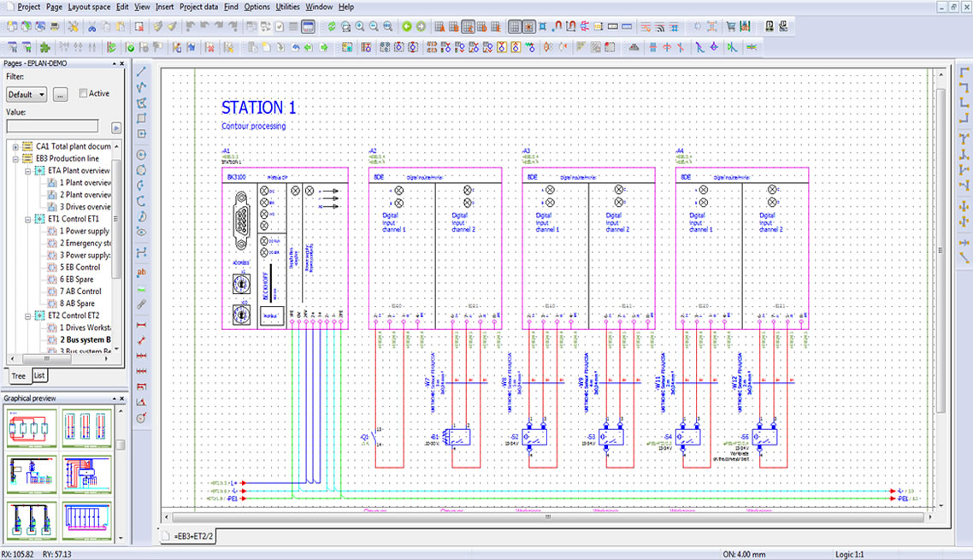Collapse ETA Plant overview node
This screenshot has width=973, height=560.
pos(28,171)
